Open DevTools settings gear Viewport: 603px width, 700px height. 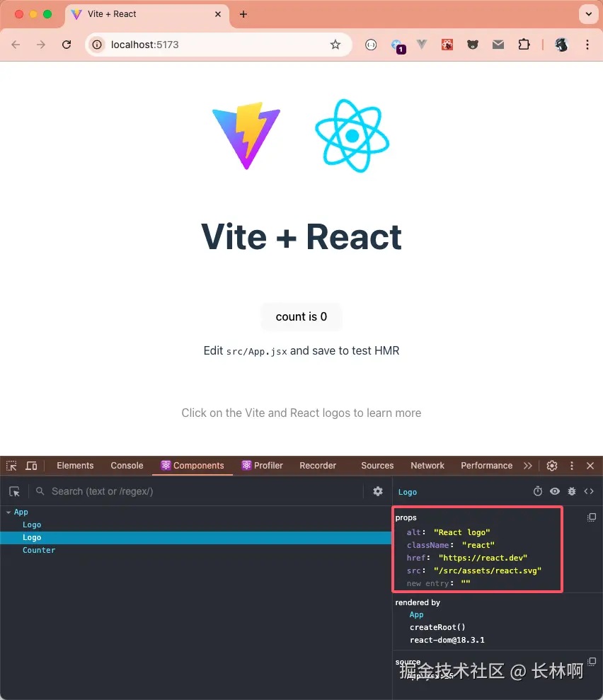[x=552, y=466]
